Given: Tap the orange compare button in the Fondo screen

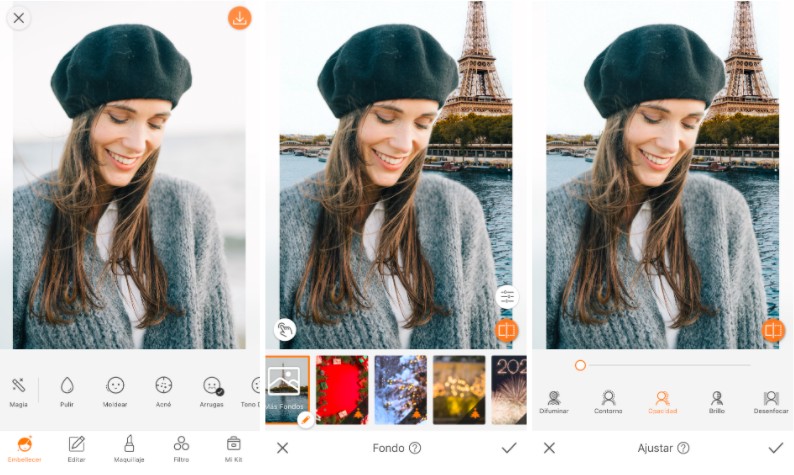Looking at the screenshot, I should click(x=506, y=330).
